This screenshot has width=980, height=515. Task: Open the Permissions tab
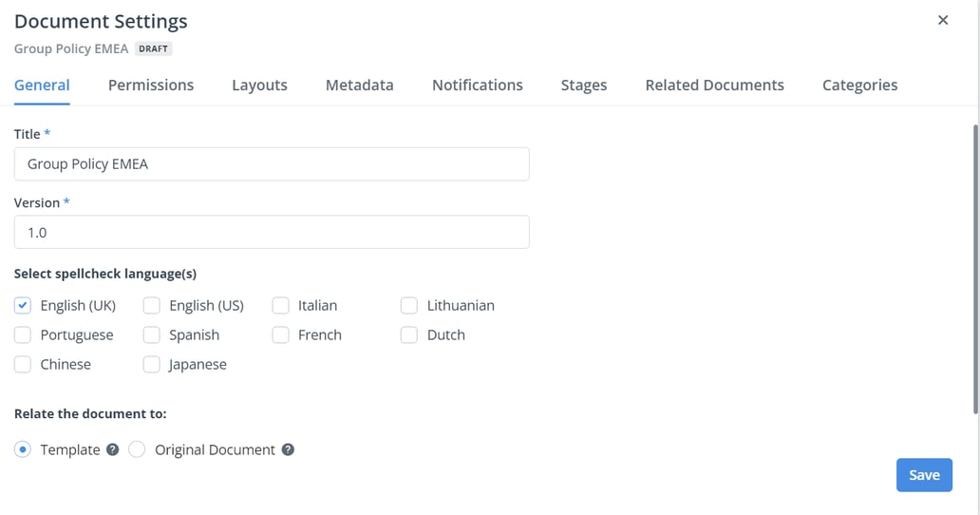(x=151, y=85)
